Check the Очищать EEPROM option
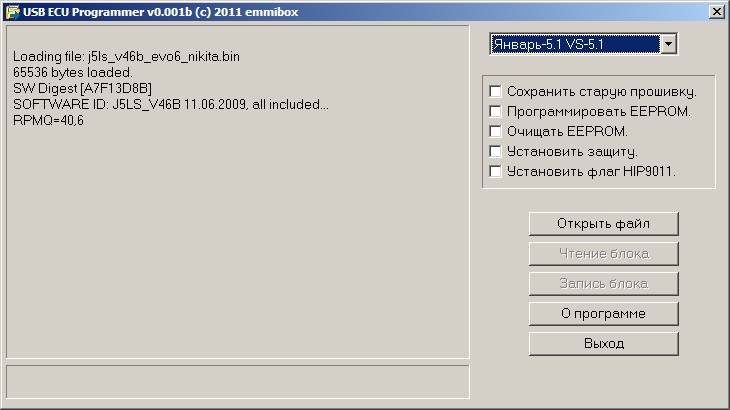This screenshot has height=410, width=730. [x=495, y=131]
